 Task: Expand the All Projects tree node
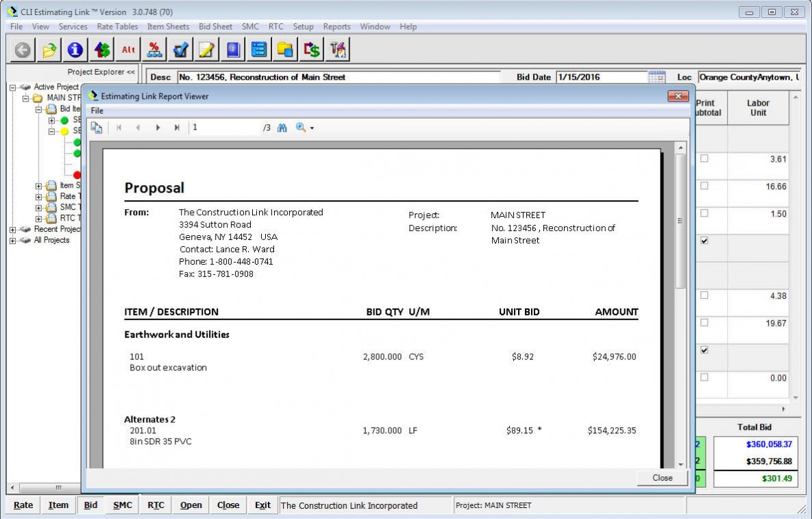point(12,241)
